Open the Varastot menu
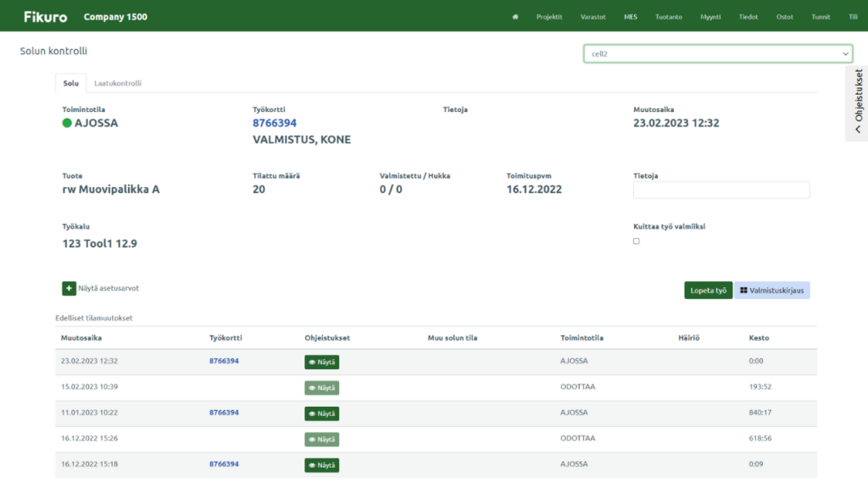 (x=593, y=17)
